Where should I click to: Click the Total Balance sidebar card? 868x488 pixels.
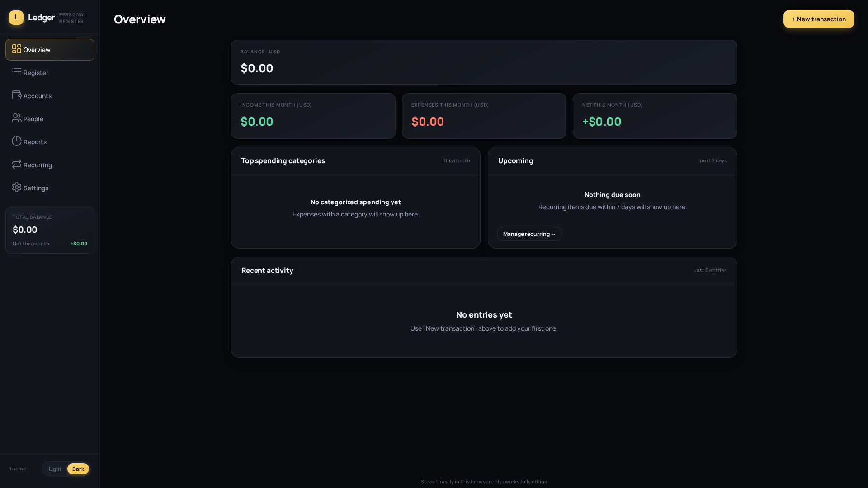[x=50, y=230]
